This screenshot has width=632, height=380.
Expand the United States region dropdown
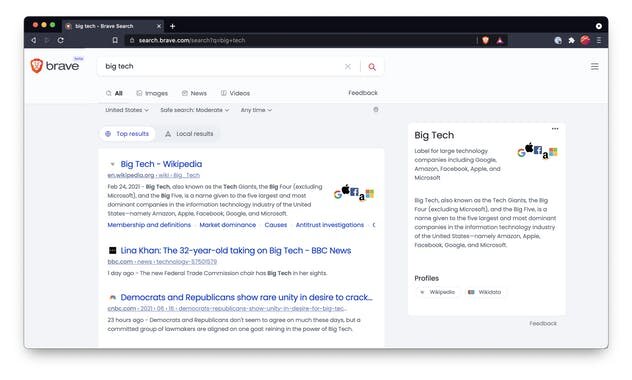pyautogui.click(x=127, y=110)
